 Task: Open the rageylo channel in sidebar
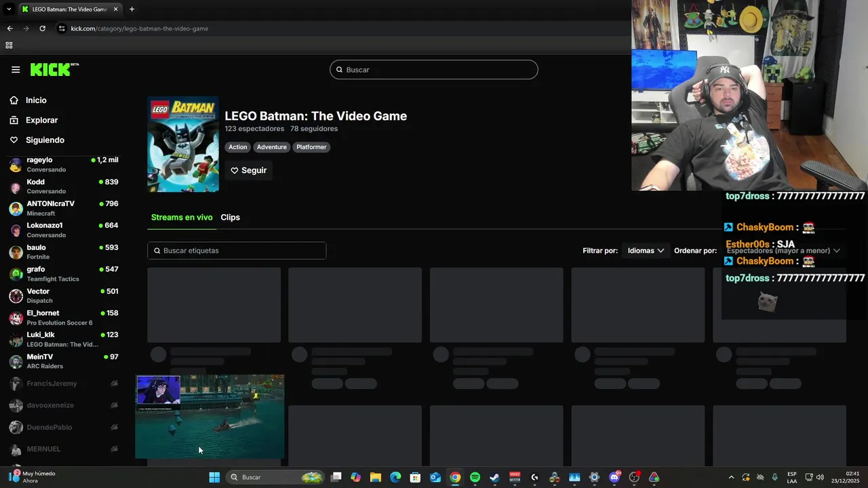tap(64, 165)
